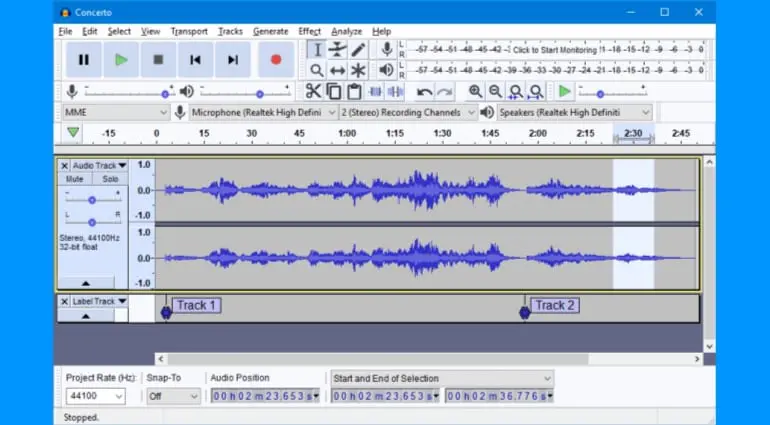This screenshot has width=770, height=425.
Task: Choose the Draw pencil tool
Action: (358, 49)
